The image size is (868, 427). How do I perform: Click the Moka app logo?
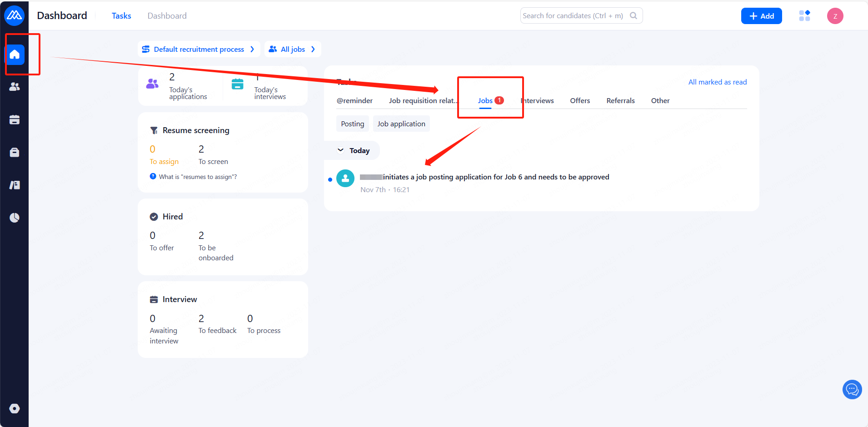(14, 15)
